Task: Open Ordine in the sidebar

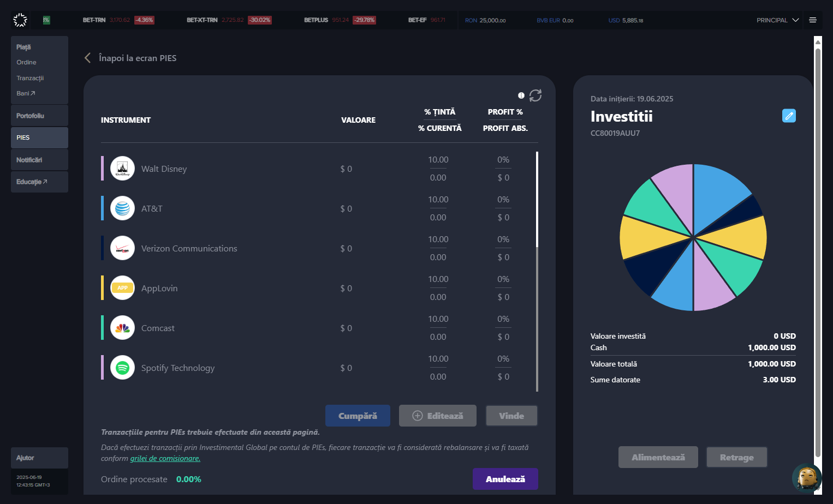Action: 26,62
